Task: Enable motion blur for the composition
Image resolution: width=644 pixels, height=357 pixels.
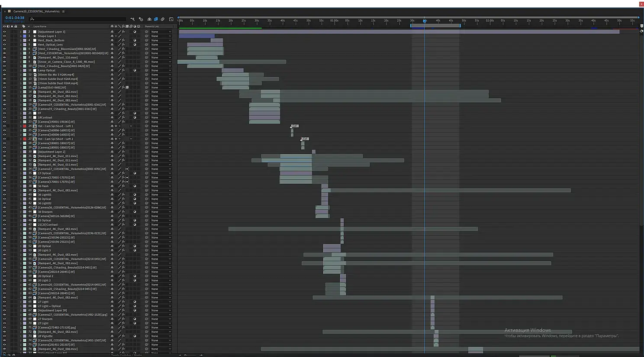Action: (x=163, y=19)
